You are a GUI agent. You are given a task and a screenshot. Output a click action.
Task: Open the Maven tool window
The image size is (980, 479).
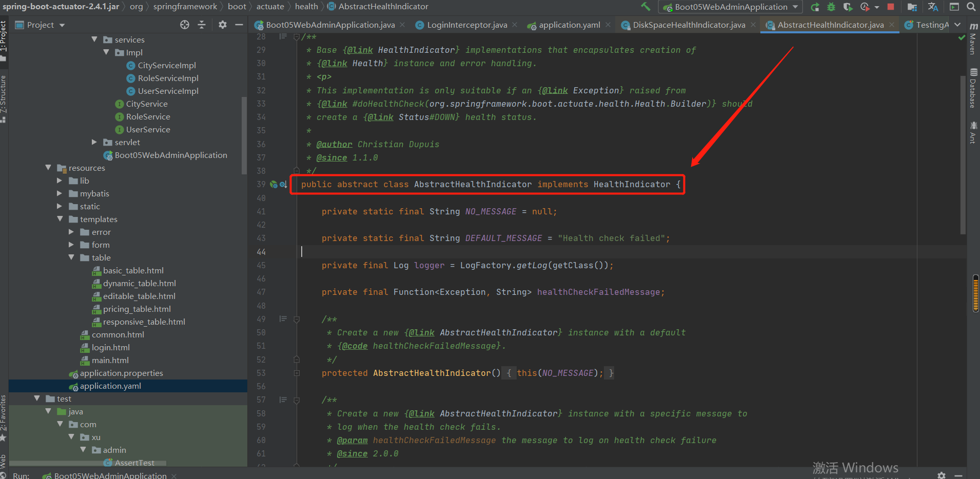(973, 38)
